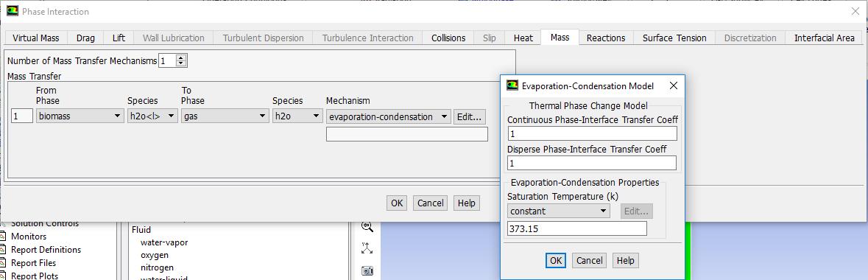Select Report Files in the outline tree

point(33,263)
